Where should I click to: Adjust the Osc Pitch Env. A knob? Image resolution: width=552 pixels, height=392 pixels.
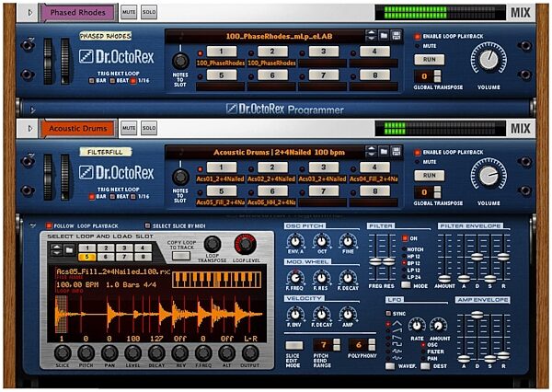click(295, 241)
